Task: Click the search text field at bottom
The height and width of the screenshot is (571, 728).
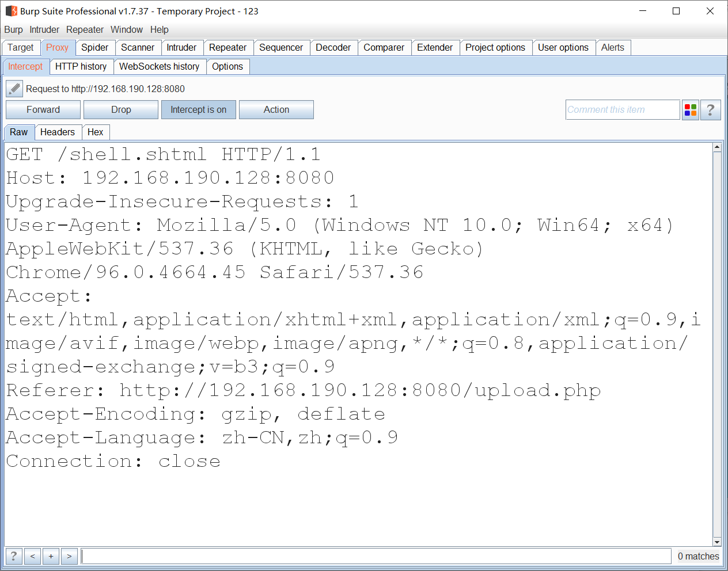Action: pos(376,556)
